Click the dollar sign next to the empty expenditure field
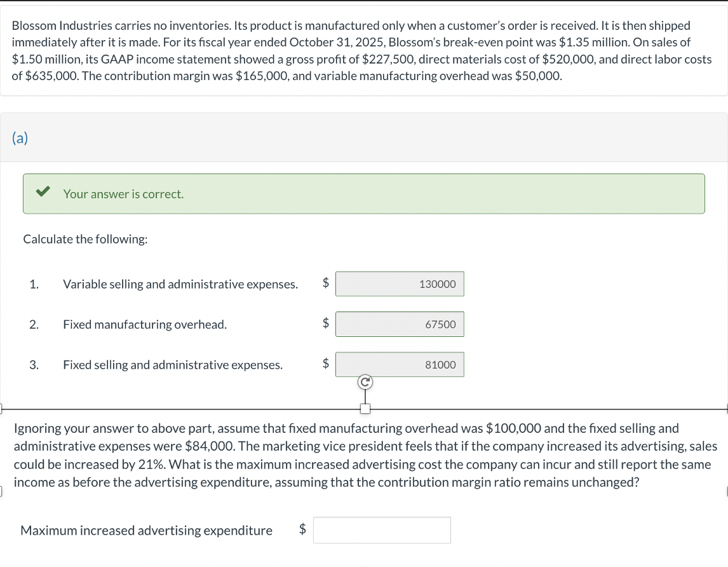728x567 pixels. [x=301, y=529]
